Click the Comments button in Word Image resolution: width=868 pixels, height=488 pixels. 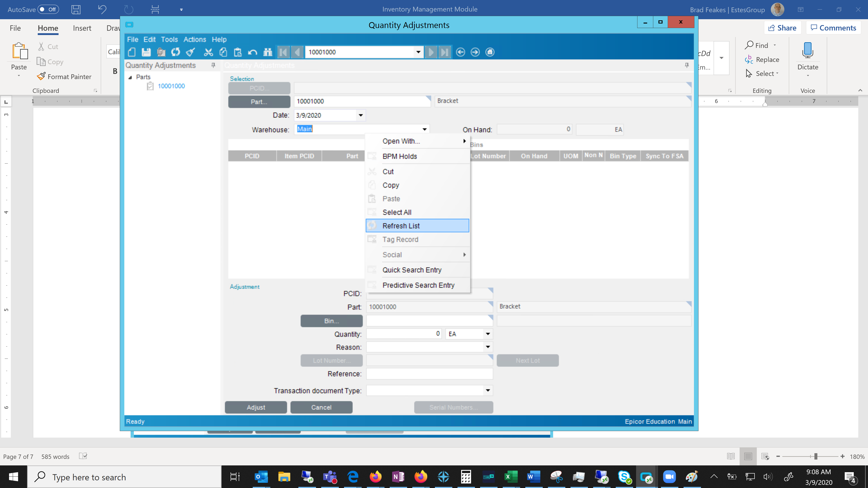click(x=833, y=28)
